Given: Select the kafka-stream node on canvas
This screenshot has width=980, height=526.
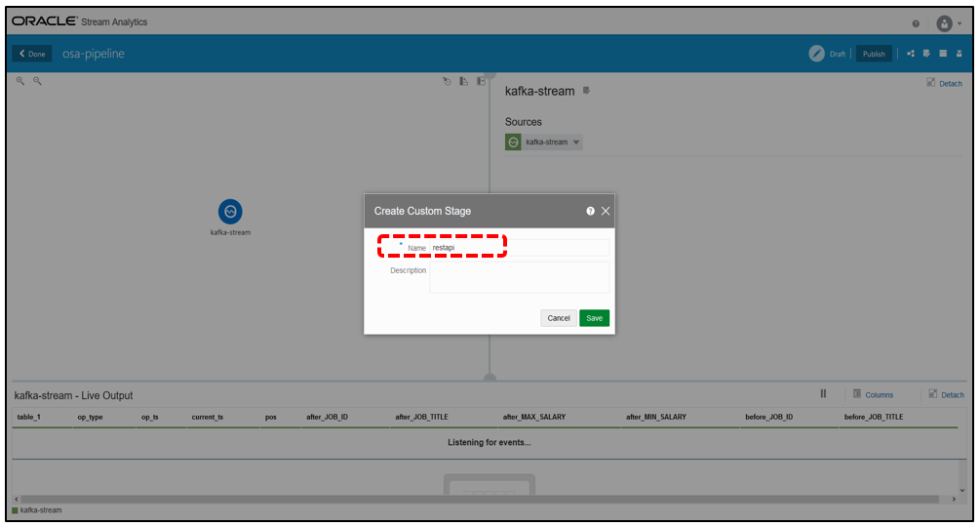Looking at the screenshot, I should [230, 212].
